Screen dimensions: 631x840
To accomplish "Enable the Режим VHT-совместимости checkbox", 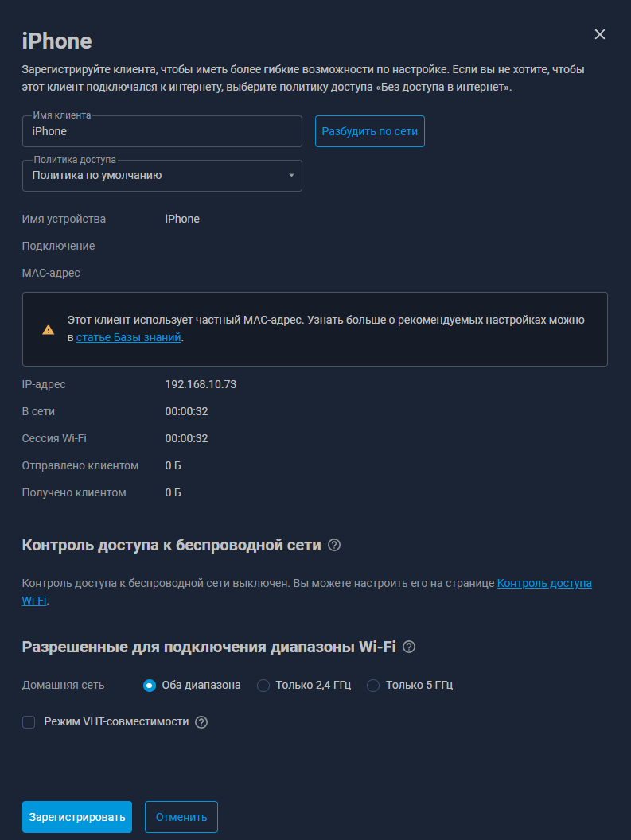I will [29, 722].
